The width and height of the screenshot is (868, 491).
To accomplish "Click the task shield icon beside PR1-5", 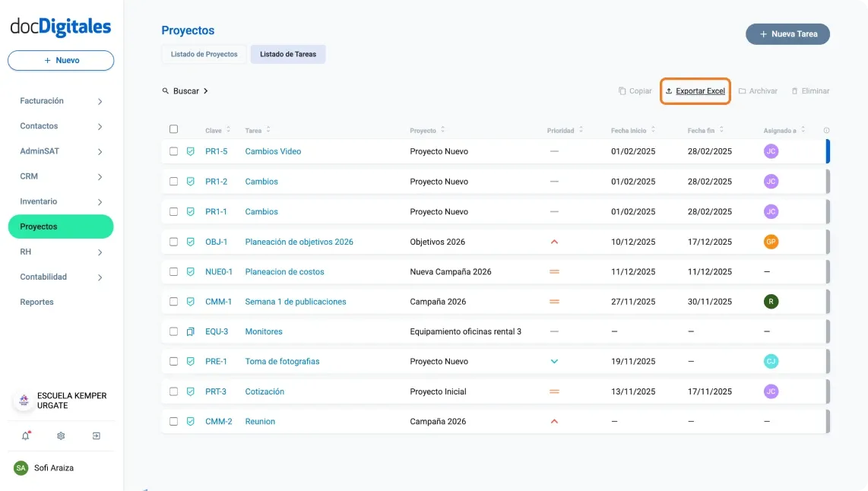I will [190, 151].
